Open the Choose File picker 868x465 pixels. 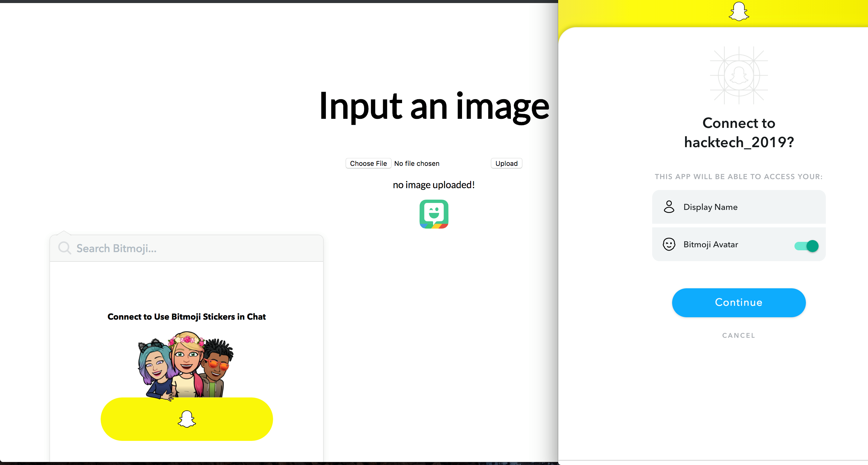(368, 163)
